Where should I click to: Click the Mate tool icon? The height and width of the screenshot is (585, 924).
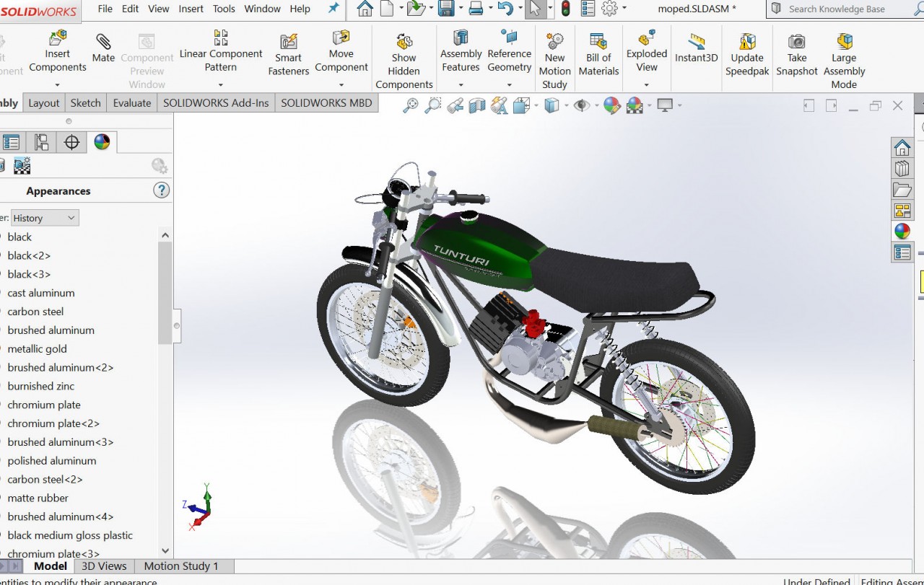pyautogui.click(x=103, y=42)
